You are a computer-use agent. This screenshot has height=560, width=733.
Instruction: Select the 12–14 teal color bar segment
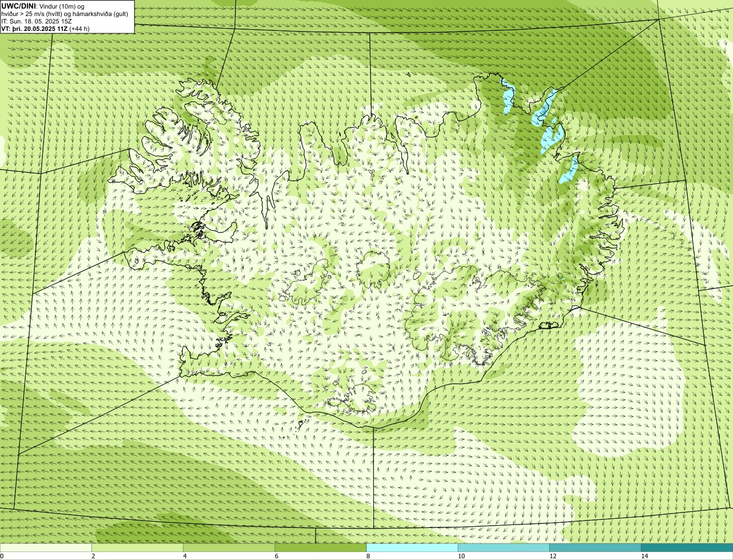(596, 547)
